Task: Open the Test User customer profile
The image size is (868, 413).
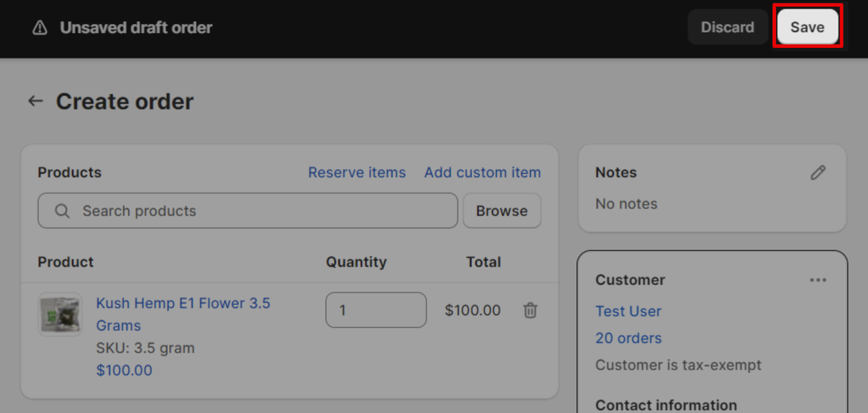Action: coord(628,311)
